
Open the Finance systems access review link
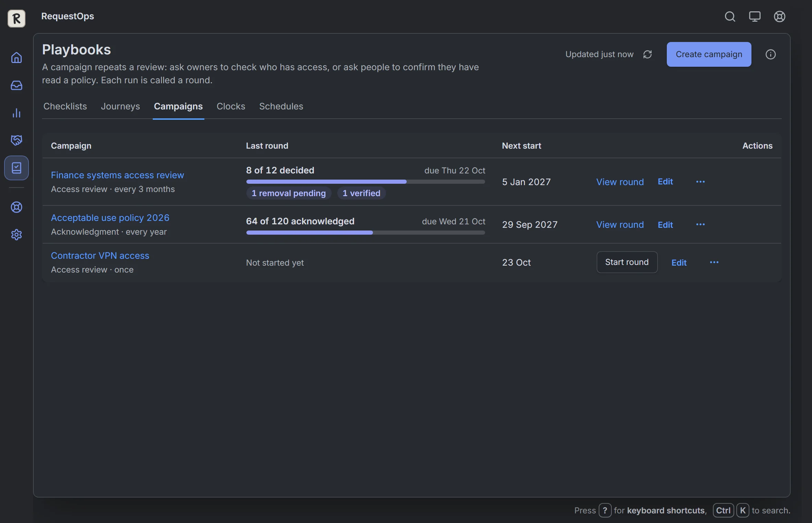(x=117, y=175)
